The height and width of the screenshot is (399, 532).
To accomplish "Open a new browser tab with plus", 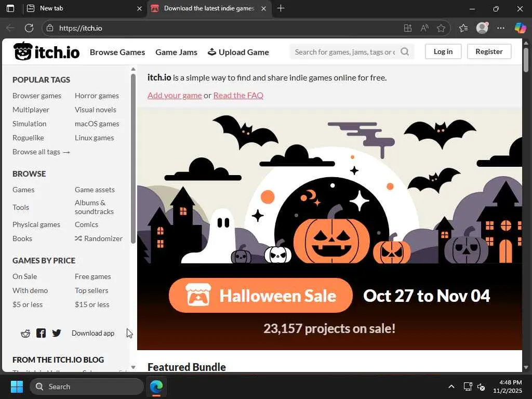I will pyautogui.click(x=281, y=8).
